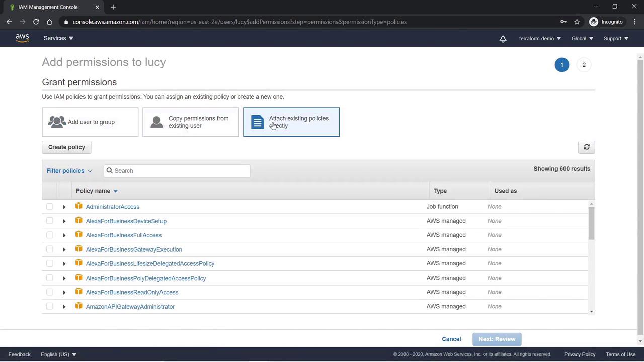
Task: Tick the AlexaForBusinessFullAccess checkbox
Action: pyautogui.click(x=49, y=235)
